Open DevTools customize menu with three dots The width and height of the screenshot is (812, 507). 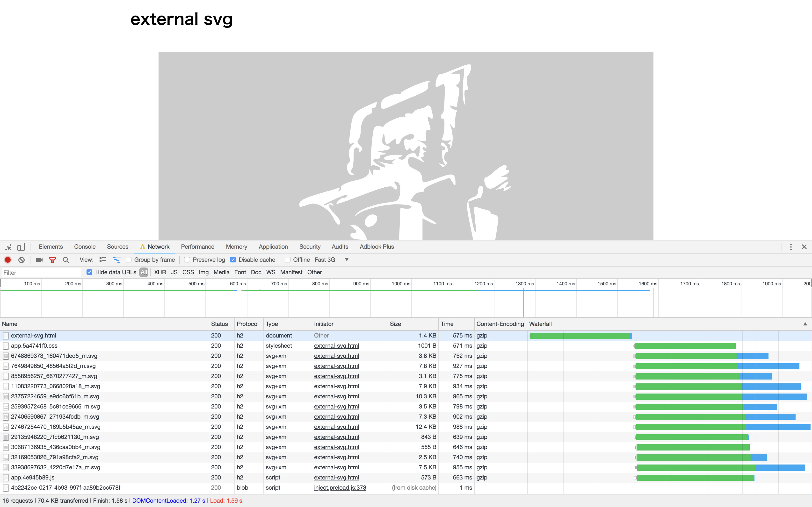tap(791, 247)
